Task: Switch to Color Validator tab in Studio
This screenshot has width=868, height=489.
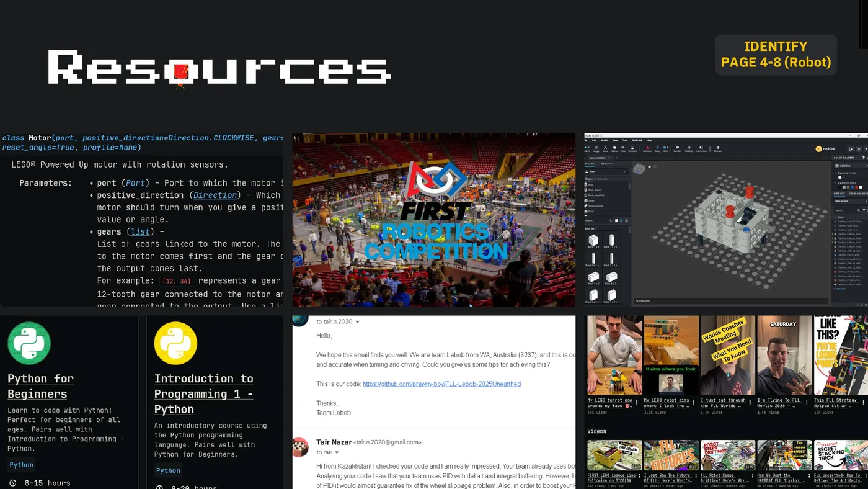Action: pyautogui.click(x=858, y=194)
